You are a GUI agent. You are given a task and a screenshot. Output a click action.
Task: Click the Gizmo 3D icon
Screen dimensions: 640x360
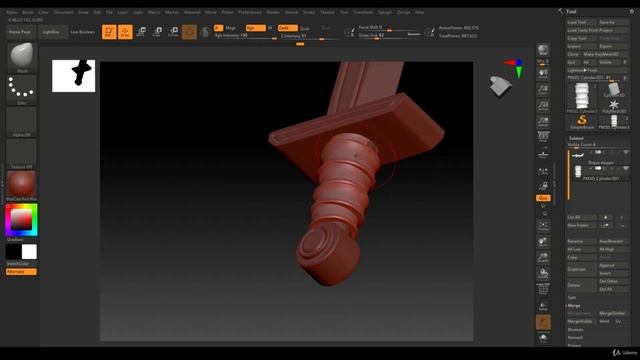pos(189,32)
